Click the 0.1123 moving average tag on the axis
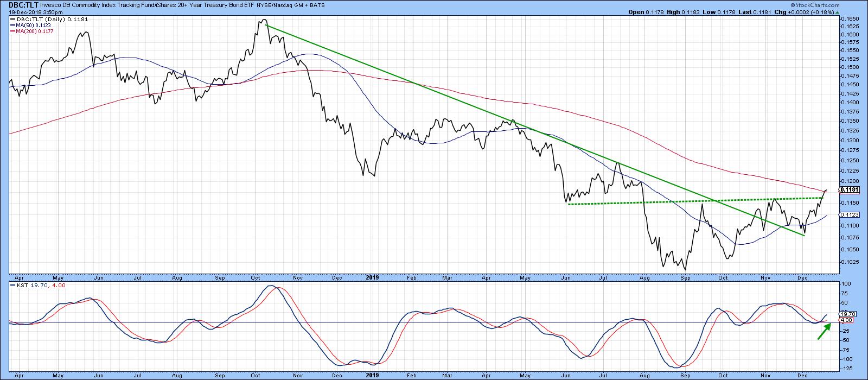The image size is (868, 380). (848, 215)
